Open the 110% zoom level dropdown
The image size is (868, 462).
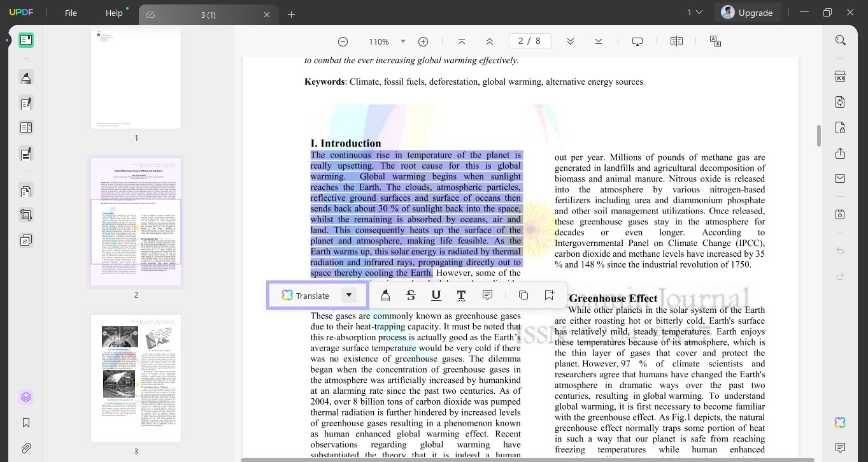click(402, 41)
